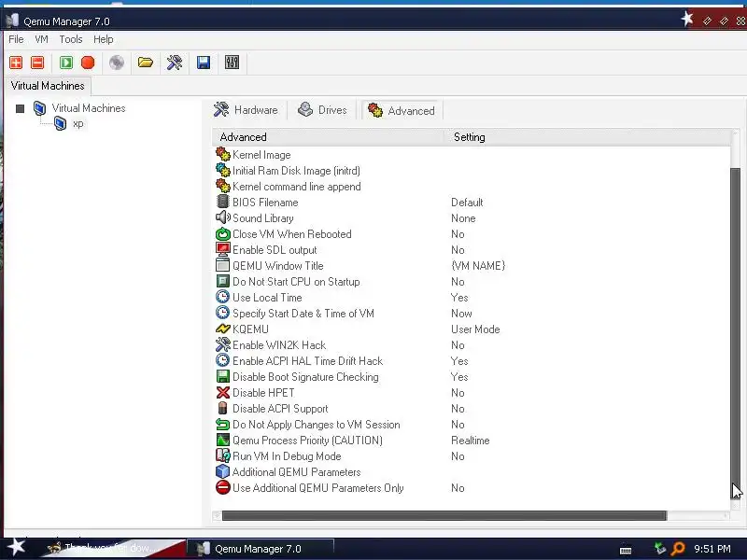Click the Sound Library speaker icon
This screenshot has width=747, height=560.
(222, 217)
